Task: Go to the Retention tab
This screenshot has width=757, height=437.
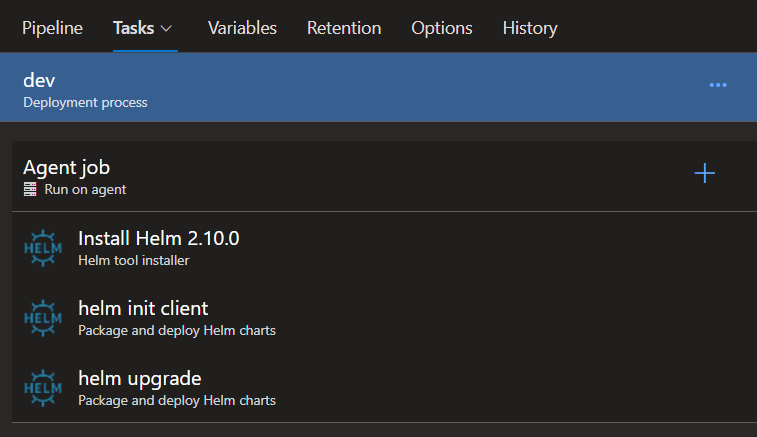Action: 344,28
